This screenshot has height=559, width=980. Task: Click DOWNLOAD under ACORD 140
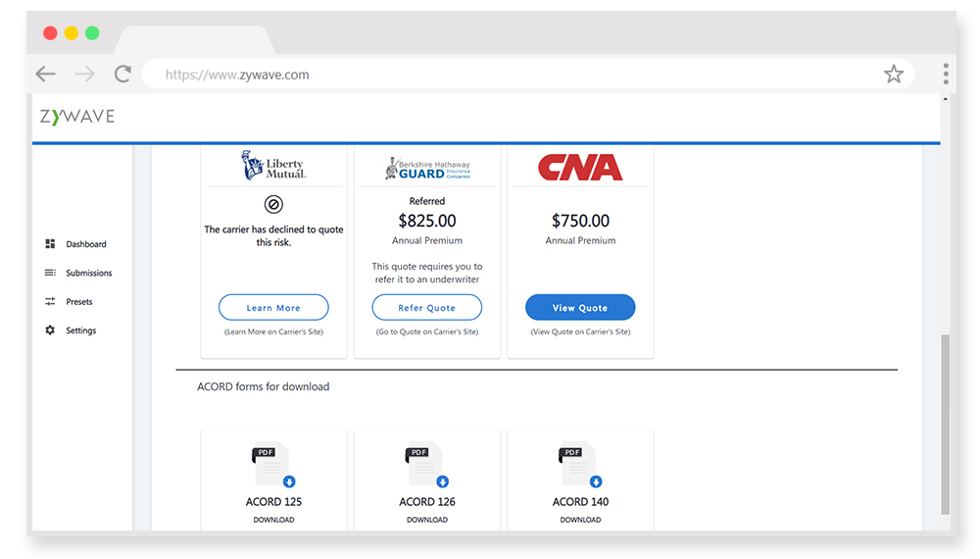[580, 520]
